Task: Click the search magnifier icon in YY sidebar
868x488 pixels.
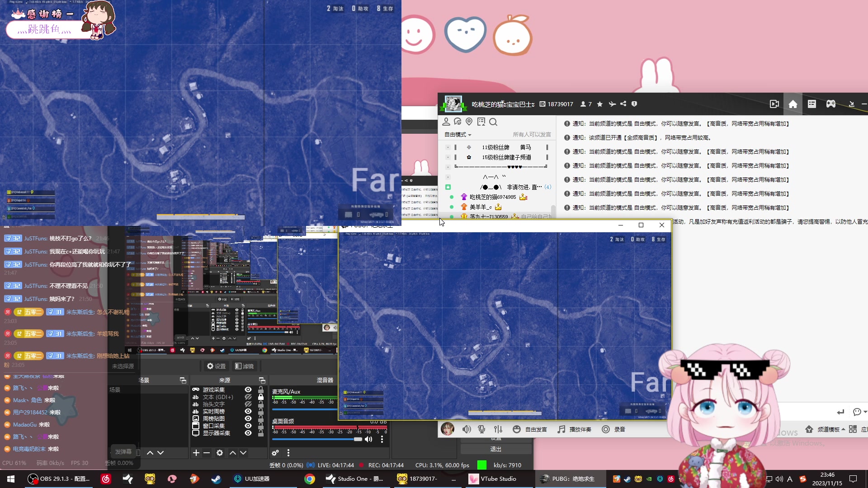Action: point(493,122)
